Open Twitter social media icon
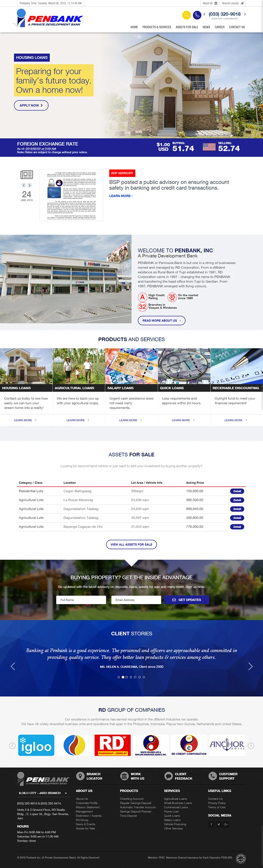263x868 pixels. 219,824
